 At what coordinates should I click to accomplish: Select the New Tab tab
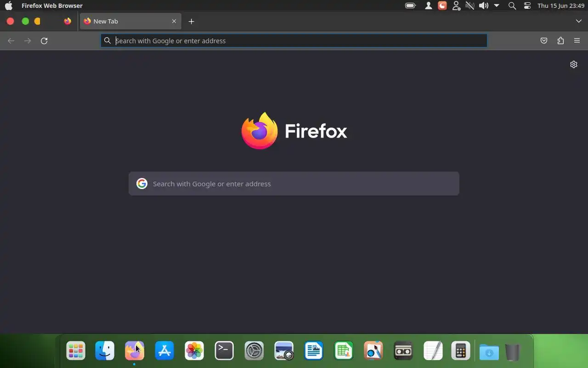point(130,21)
